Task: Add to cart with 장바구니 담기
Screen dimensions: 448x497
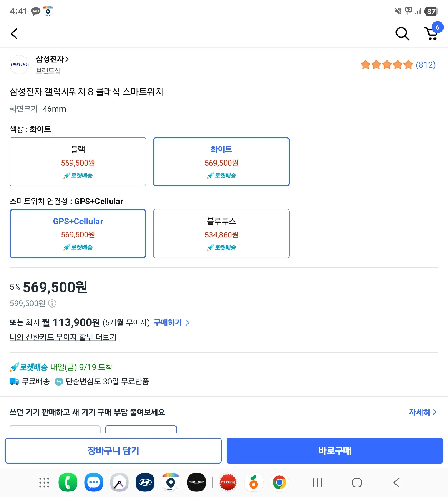Action: [113, 451]
